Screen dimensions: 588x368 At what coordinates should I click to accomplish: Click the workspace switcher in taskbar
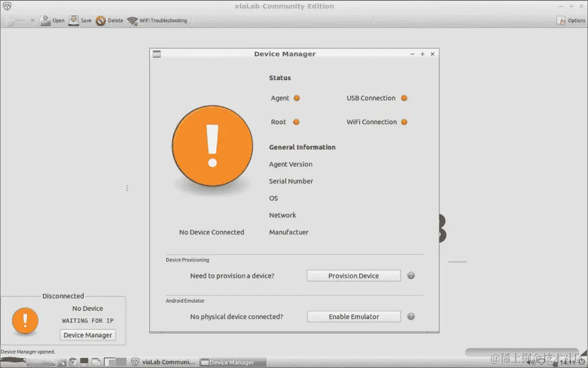coord(115,362)
